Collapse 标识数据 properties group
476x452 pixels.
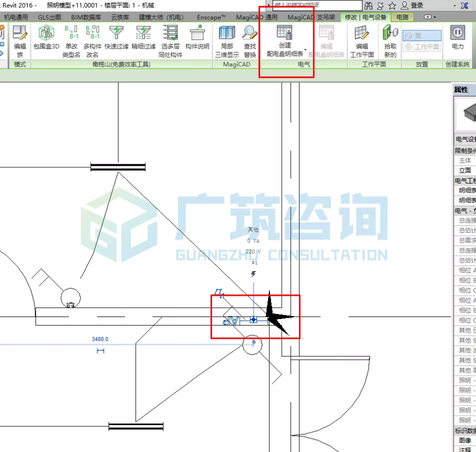pos(465,431)
